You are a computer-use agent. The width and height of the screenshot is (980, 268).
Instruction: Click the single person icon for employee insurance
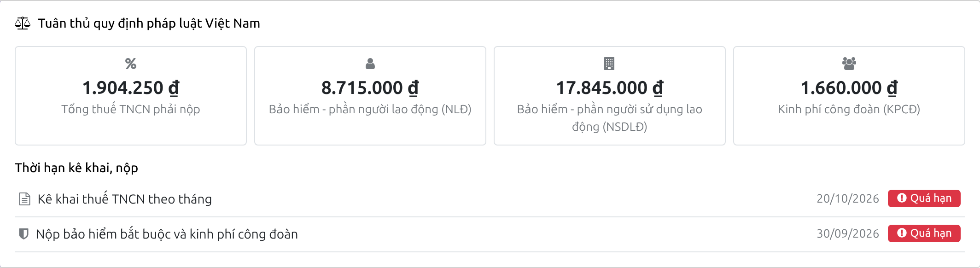[x=370, y=64]
